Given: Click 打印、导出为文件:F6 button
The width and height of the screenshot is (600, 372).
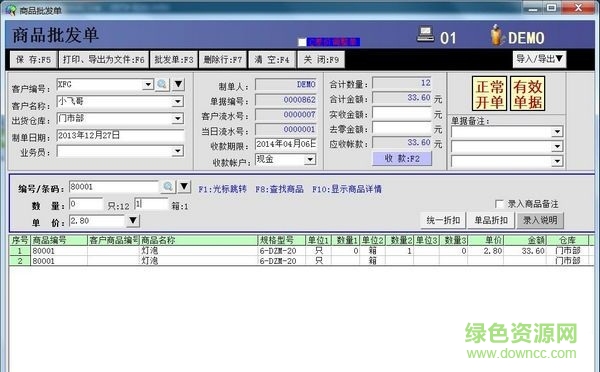Looking at the screenshot, I should click(103, 60).
